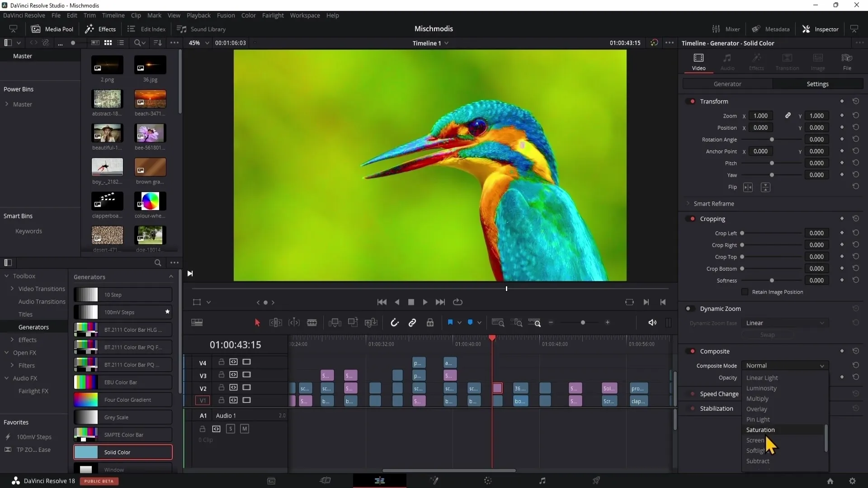Select Saturation from composite mode dropdown

(x=762, y=430)
